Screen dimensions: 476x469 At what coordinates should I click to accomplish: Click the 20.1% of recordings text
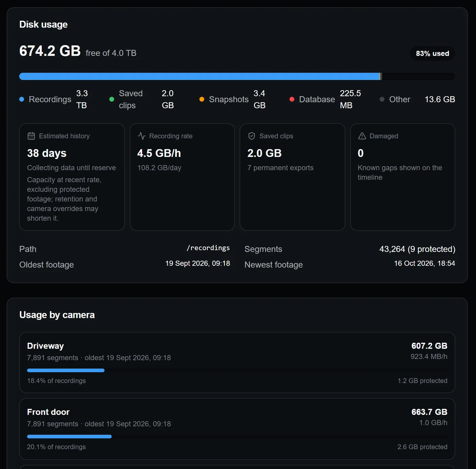[56, 447]
